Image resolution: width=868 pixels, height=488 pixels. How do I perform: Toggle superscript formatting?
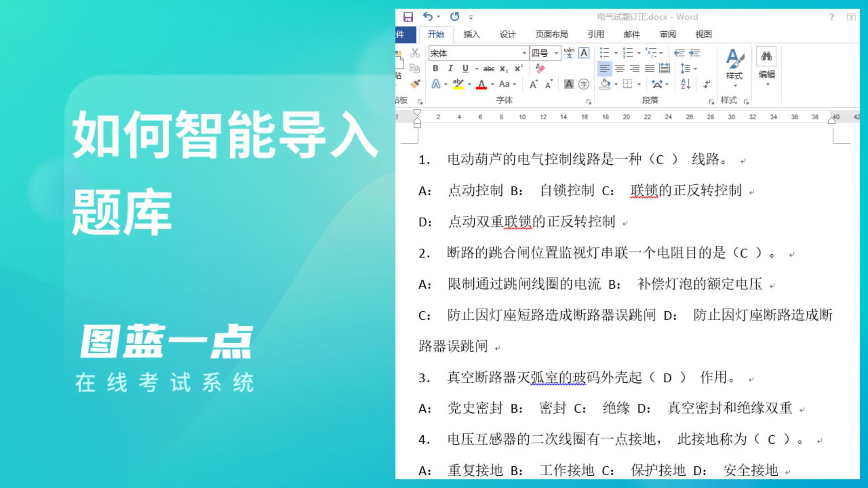[x=519, y=69]
